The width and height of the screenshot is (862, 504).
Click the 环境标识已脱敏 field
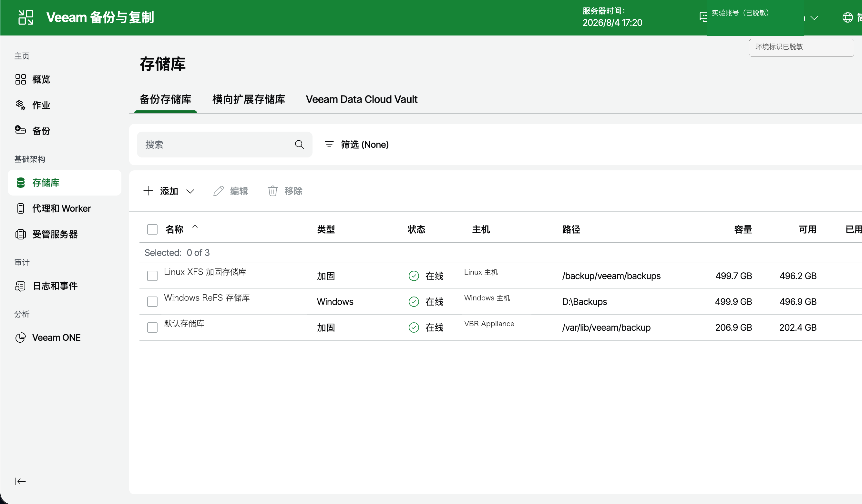[801, 47]
